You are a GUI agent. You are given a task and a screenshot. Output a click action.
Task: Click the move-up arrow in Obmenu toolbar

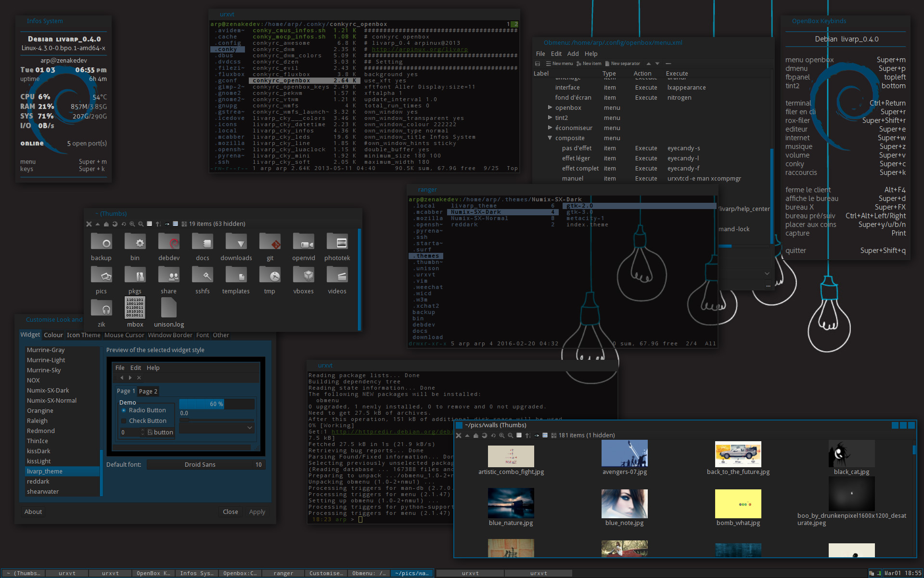(x=648, y=64)
